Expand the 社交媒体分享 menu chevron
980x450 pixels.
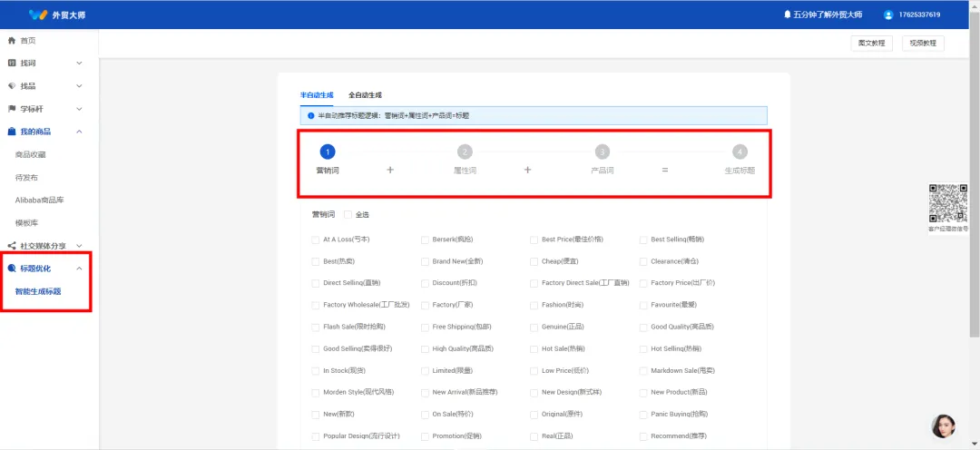click(79, 246)
